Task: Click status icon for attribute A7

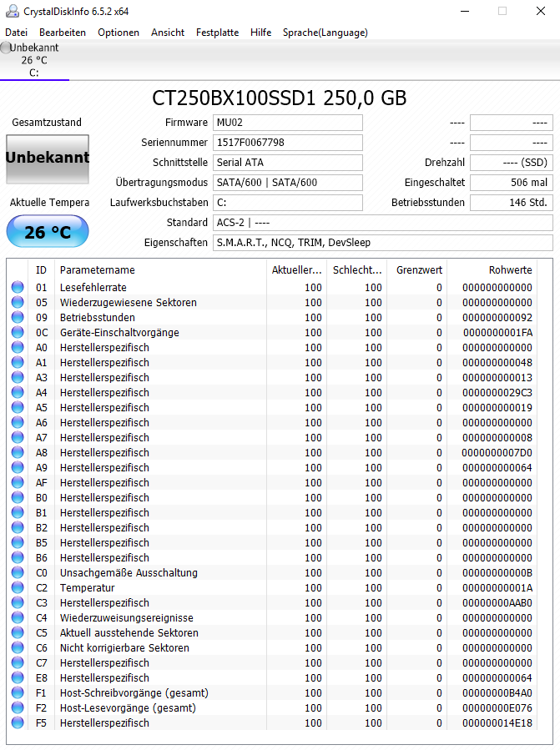Action: tap(18, 437)
